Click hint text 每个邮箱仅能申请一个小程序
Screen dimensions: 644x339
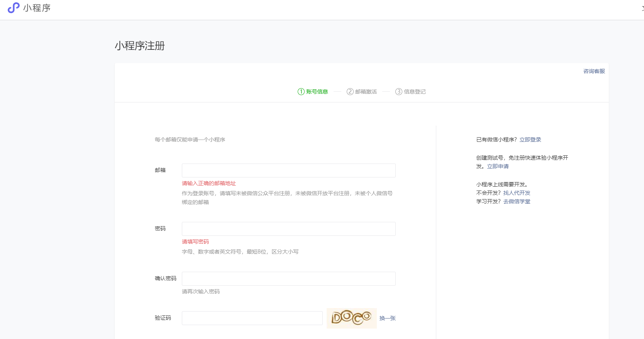[190, 140]
